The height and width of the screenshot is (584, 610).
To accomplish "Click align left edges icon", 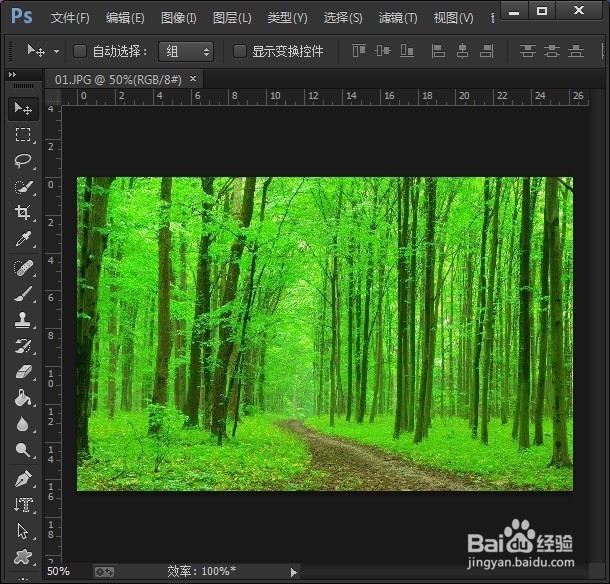I will [x=438, y=51].
